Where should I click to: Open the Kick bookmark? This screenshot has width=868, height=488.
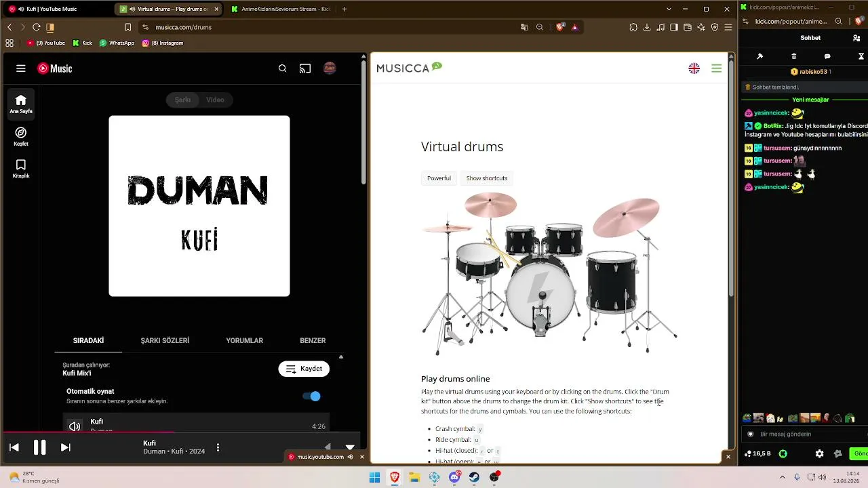coord(82,43)
